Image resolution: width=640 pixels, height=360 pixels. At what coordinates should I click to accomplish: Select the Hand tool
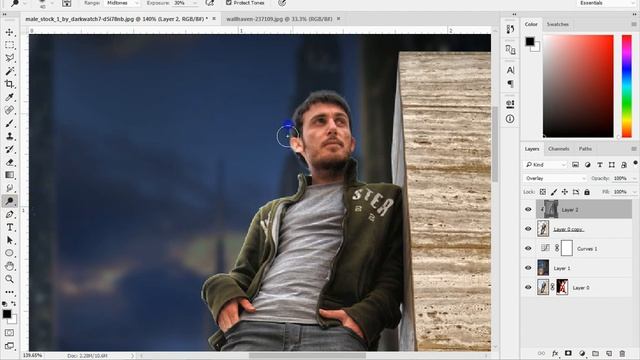coord(9,266)
